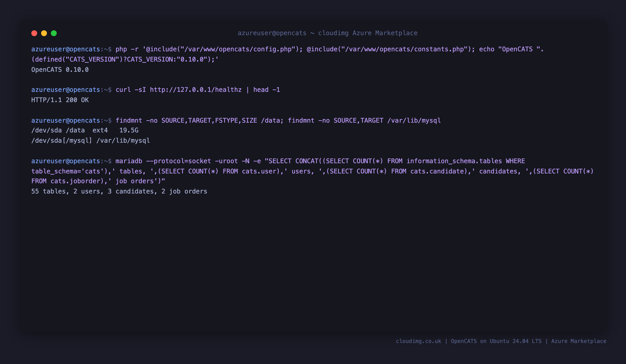
Task: Click the mariadb --protocol=socket command line
Action: tap(278, 161)
